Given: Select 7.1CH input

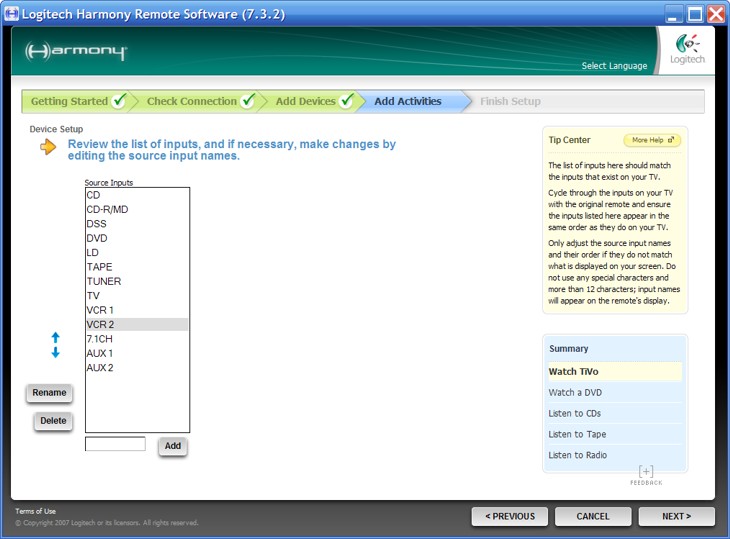Looking at the screenshot, I should 137,339.
